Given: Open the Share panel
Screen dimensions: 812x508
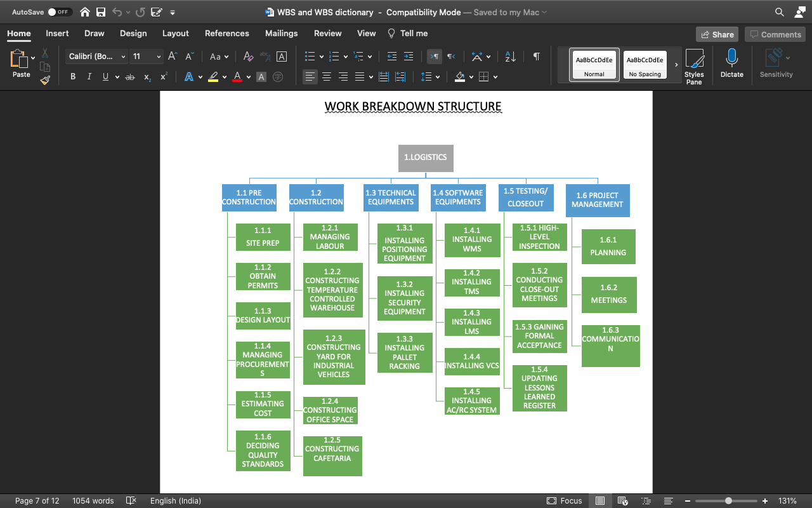Looking at the screenshot, I should pos(717,34).
